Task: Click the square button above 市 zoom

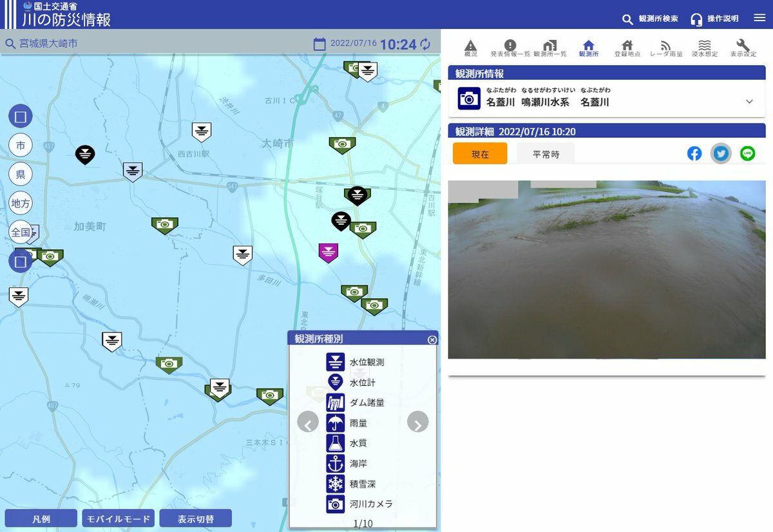Action: pyautogui.click(x=21, y=117)
